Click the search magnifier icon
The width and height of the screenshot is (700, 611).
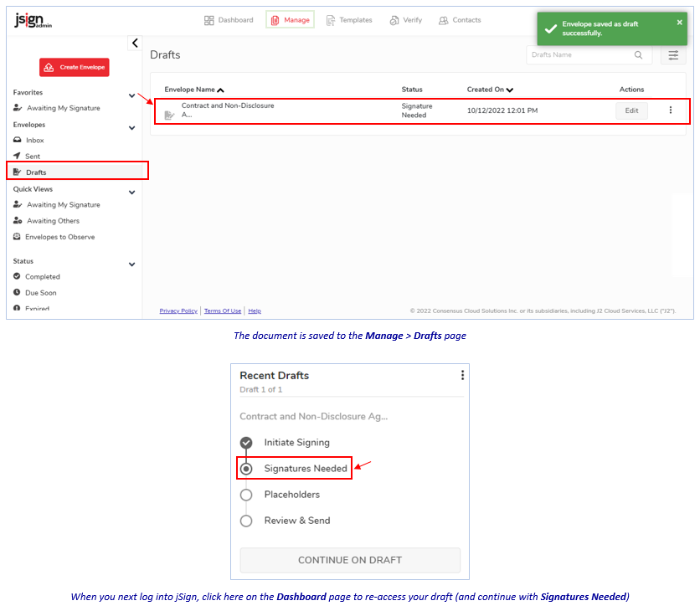pos(638,55)
